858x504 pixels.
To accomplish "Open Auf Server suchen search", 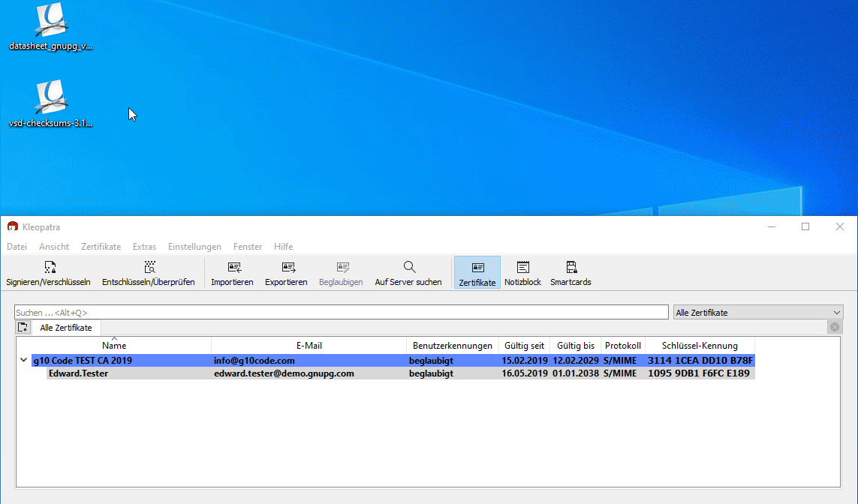I will pos(408,273).
